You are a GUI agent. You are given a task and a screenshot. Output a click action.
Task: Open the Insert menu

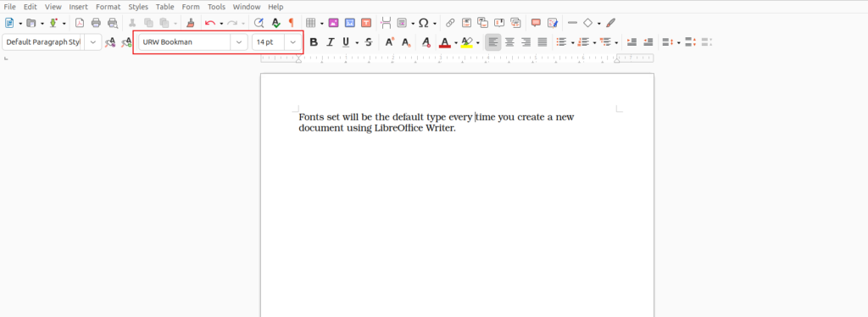[x=79, y=7]
